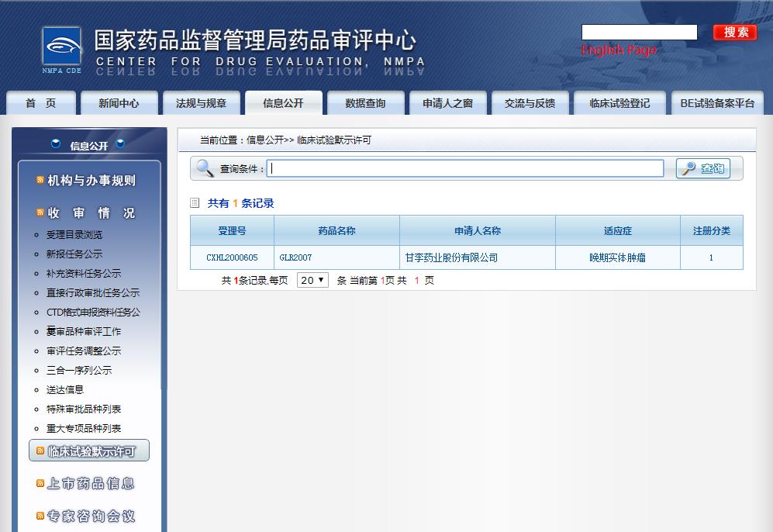Go to the 首页 home tab
The width and height of the screenshot is (773, 532).
(41, 103)
